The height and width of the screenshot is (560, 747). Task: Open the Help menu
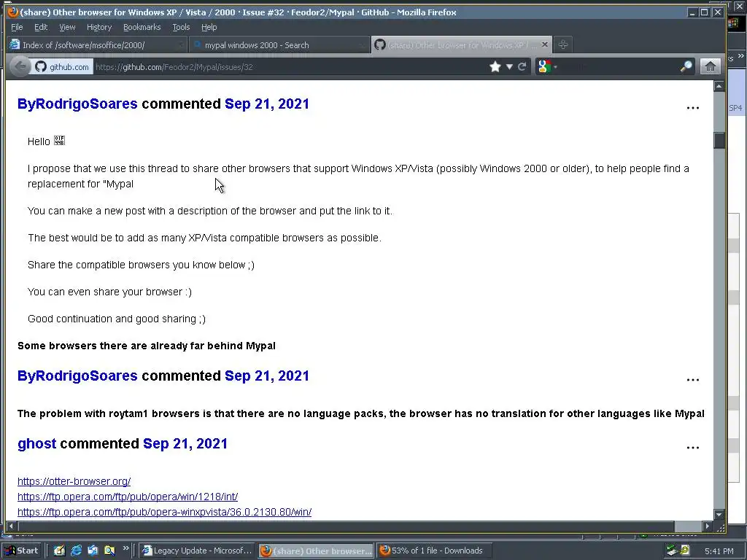tap(209, 27)
